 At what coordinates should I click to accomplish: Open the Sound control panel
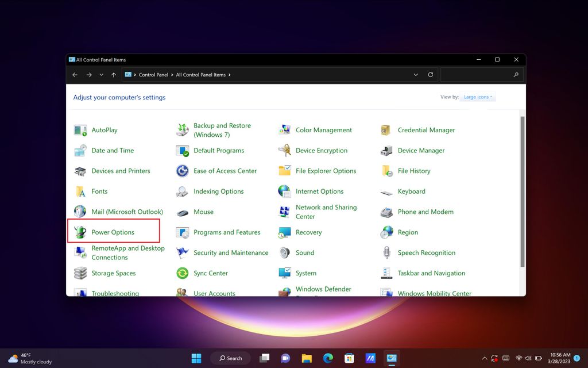[x=304, y=252]
